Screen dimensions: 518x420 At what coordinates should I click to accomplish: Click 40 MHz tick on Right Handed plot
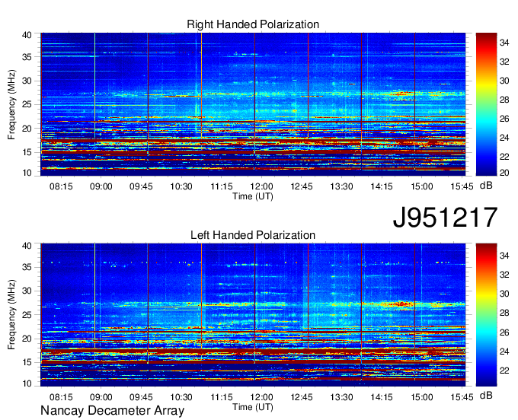[x=27, y=35]
